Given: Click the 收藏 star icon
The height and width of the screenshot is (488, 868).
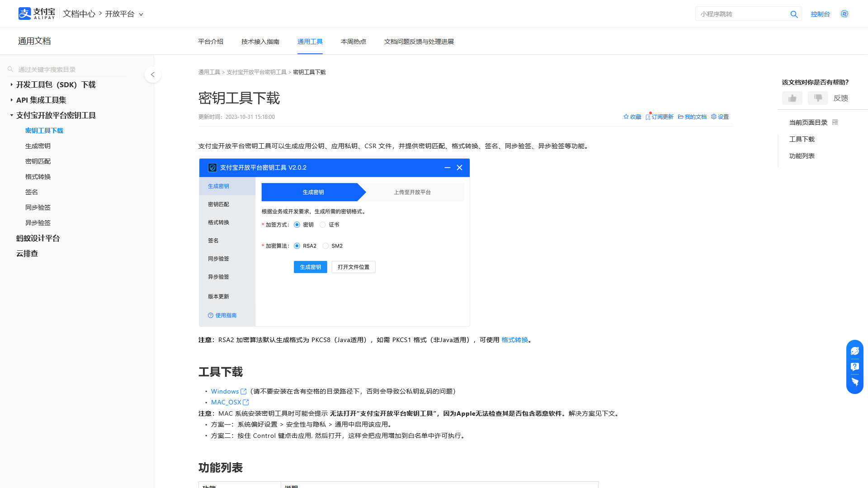Looking at the screenshot, I should [626, 117].
